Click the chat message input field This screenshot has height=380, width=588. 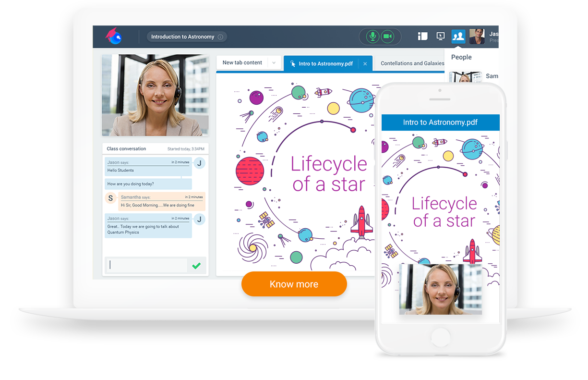pos(146,265)
